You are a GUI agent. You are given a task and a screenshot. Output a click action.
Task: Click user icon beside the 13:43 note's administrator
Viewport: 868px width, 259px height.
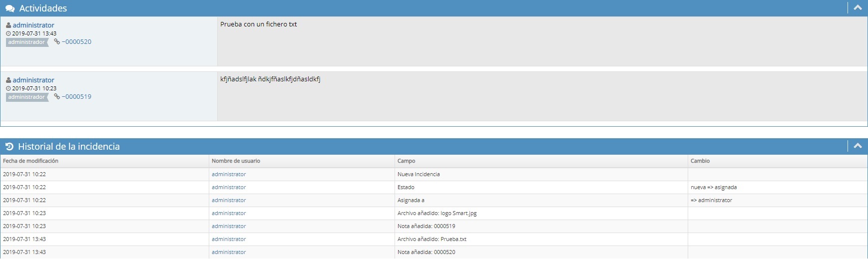(8, 25)
